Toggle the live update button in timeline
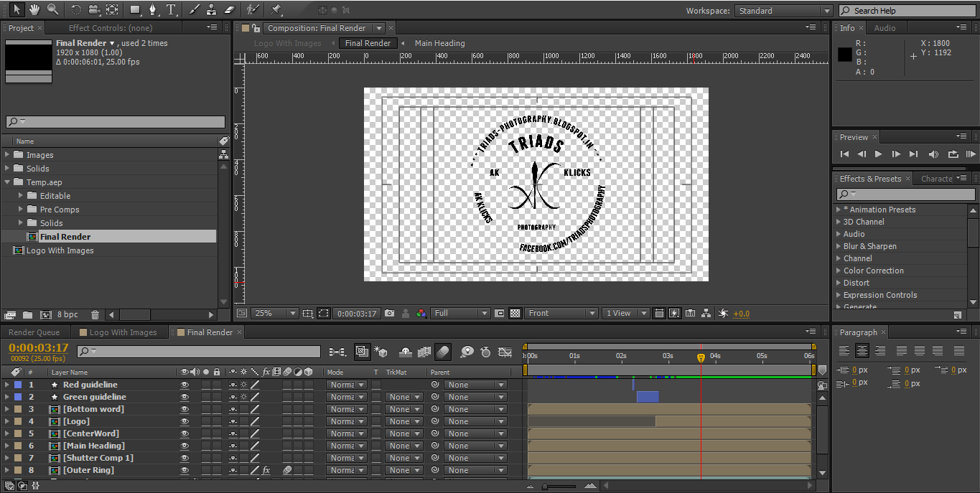This screenshot has height=493, width=980. pos(362,352)
